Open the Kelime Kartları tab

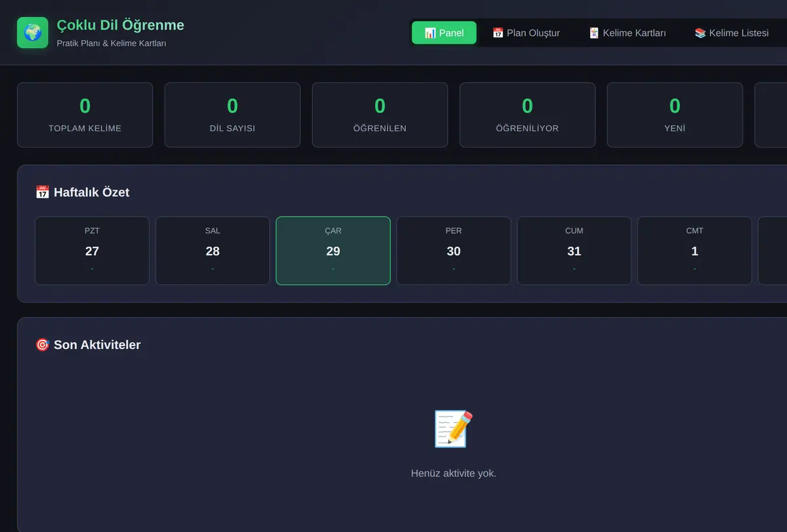point(627,33)
